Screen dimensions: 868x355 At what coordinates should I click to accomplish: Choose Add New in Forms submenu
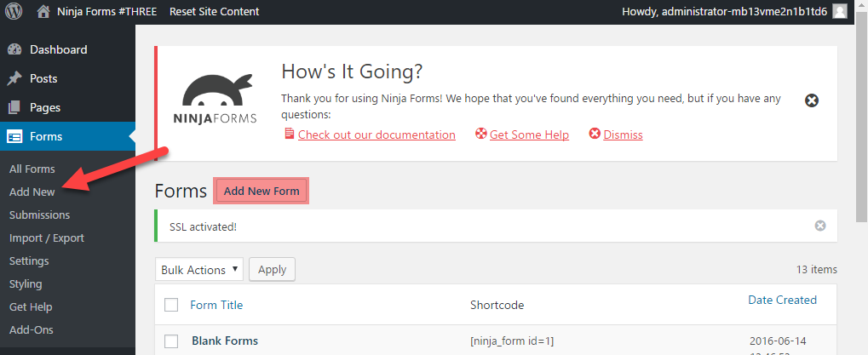[x=32, y=192]
